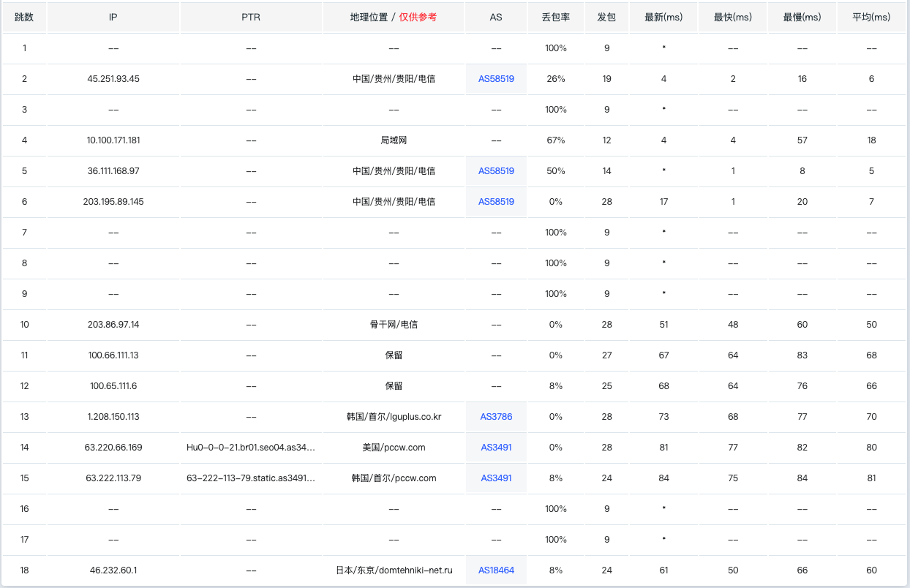Select IP address 45.251.93.45 cell
Screen dimensions: 910x588
pos(113,79)
